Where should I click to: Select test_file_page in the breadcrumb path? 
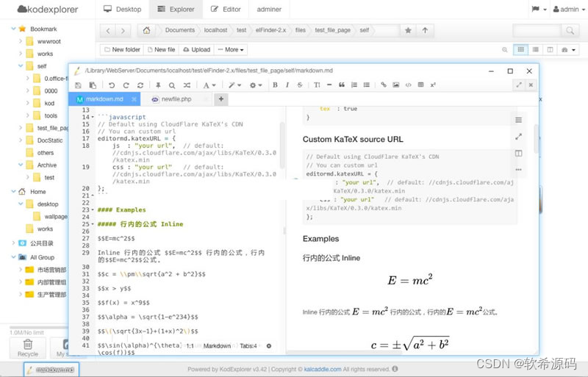(333, 30)
